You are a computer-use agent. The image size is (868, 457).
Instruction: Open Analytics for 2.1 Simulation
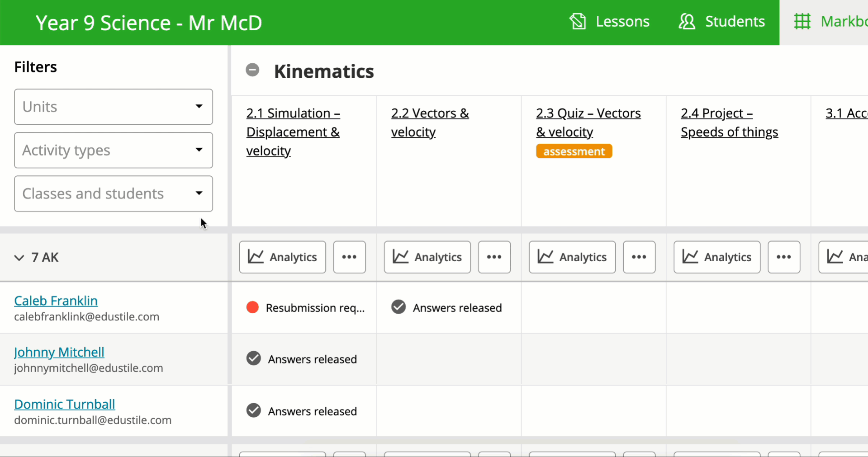coord(283,257)
